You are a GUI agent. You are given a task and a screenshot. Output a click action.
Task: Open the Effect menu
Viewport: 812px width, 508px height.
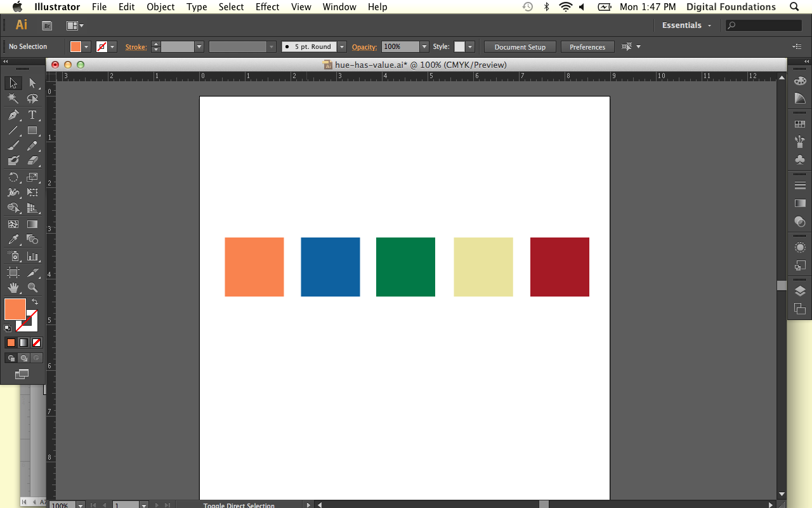pyautogui.click(x=267, y=7)
